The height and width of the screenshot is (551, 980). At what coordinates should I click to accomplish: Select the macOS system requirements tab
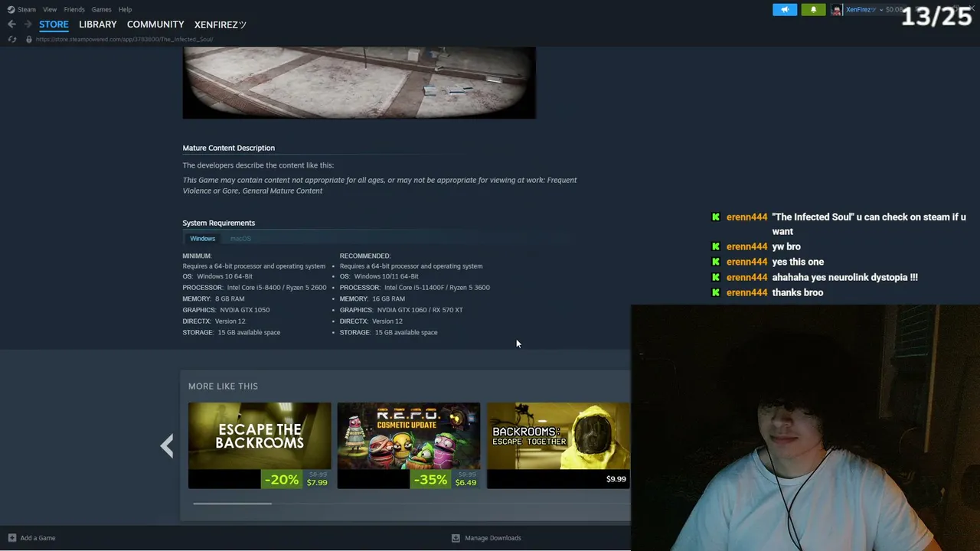(240, 239)
